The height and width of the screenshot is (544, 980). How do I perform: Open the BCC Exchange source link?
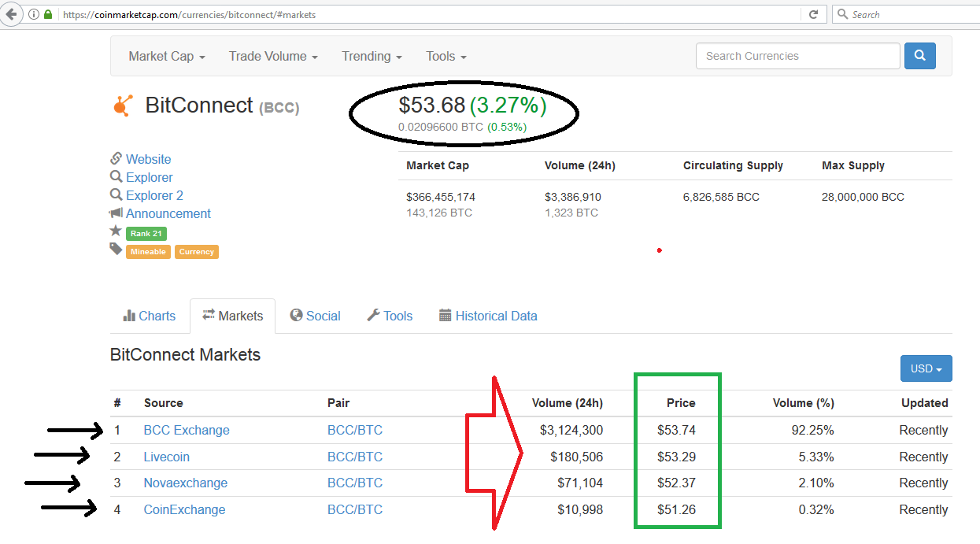pos(187,430)
